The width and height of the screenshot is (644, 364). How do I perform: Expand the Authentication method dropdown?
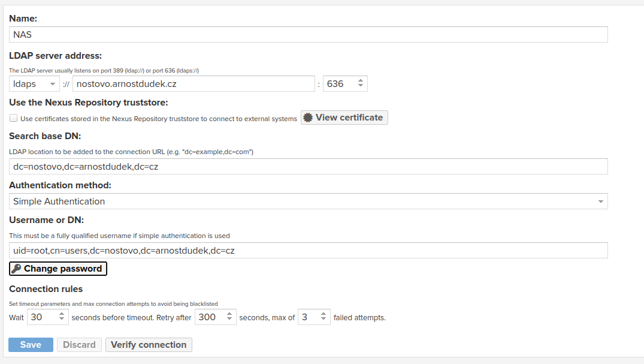tap(600, 201)
